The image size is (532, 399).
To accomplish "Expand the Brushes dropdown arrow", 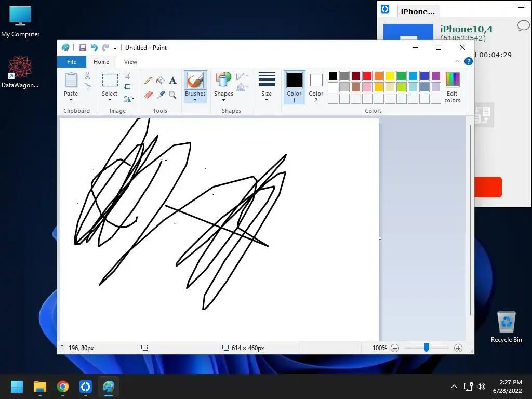I will [195, 100].
